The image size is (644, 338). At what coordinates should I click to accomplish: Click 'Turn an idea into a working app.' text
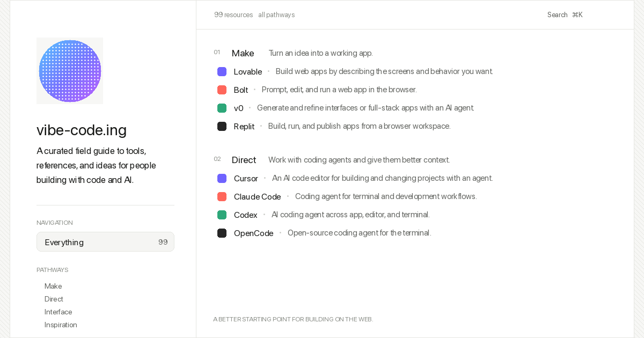point(320,53)
